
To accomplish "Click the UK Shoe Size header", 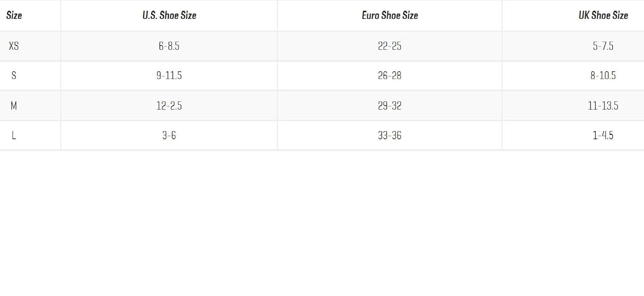I will point(603,15).
